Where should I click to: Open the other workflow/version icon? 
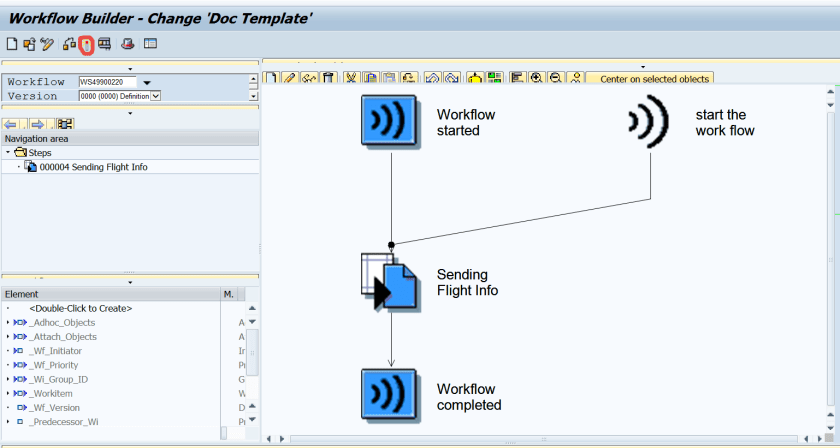pyautogui.click(x=29, y=44)
